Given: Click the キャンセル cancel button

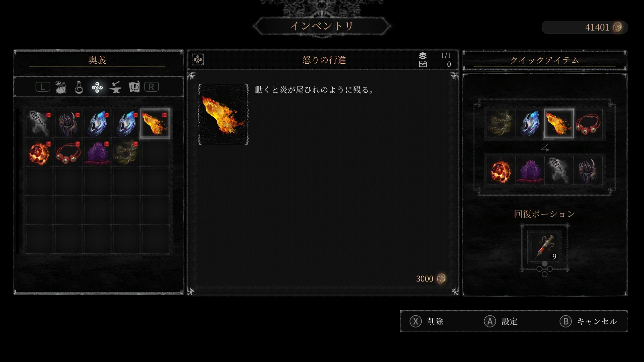Looking at the screenshot, I should click(x=589, y=321).
